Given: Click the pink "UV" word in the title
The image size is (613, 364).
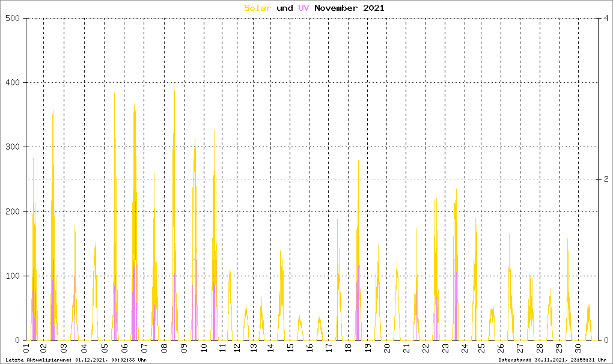Looking at the screenshot, I should click(303, 8).
